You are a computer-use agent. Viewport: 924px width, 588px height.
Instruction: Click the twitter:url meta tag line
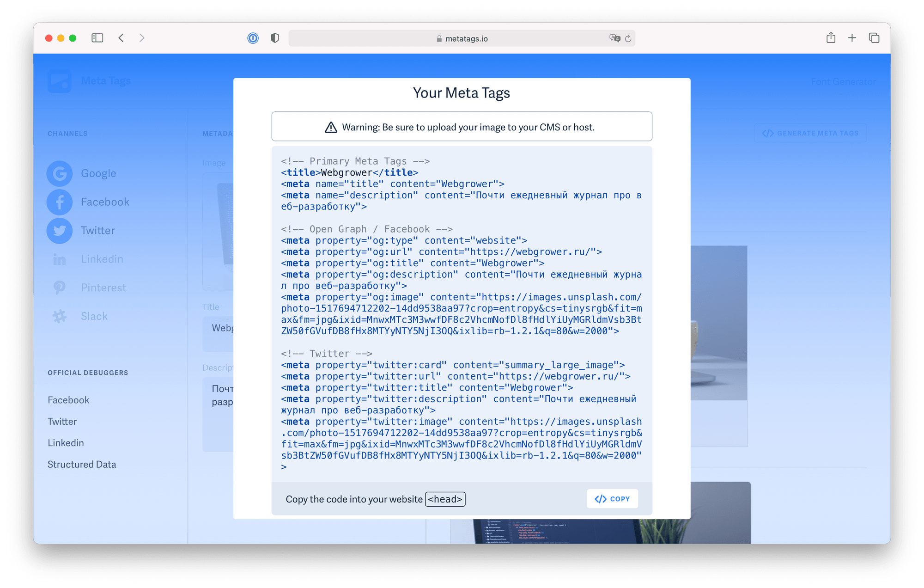coord(456,376)
